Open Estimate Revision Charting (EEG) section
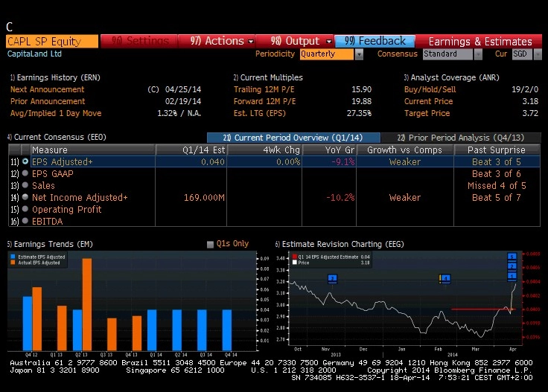548x392 pixels. [340, 244]
